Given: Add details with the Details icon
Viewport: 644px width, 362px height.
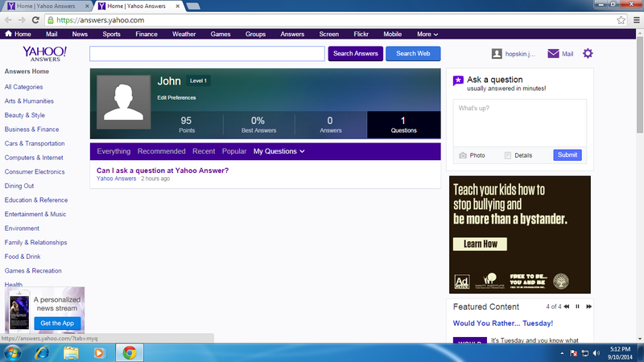Looking at the screenshot, I should (508, 155).
